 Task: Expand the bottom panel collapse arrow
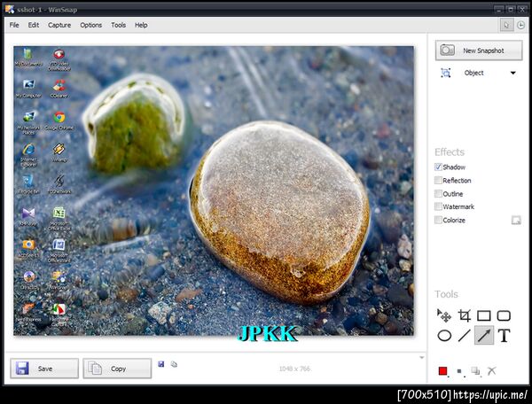pos(422,358)
